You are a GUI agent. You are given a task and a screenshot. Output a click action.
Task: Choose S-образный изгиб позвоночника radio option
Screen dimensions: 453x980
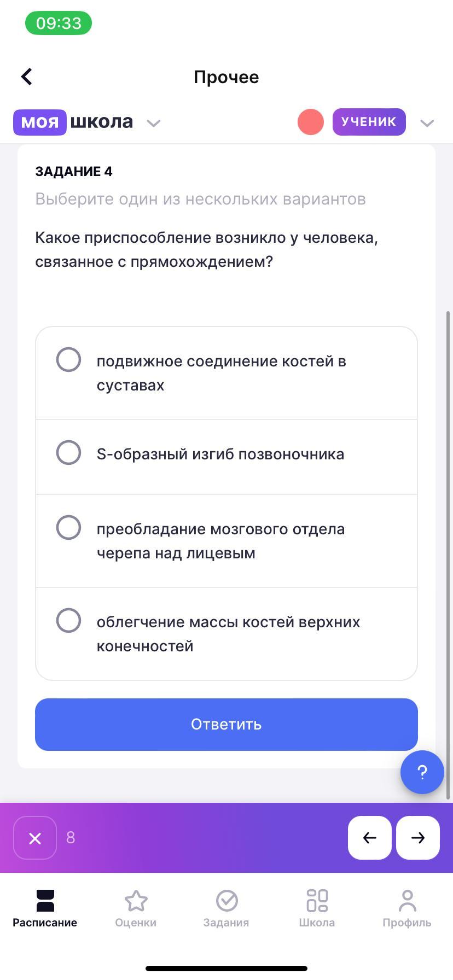[69, 453]
